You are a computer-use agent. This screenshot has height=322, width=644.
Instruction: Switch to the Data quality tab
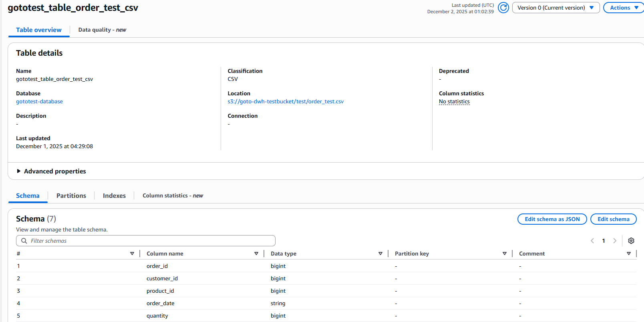click(x=102, y=30)
